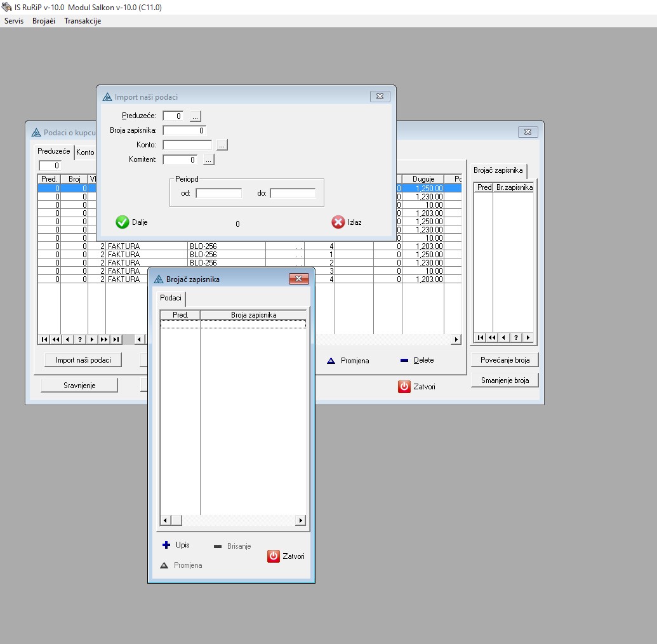Open the Komitent lookup ellipsis button
The width and height of the screenshot is (657, 644).
[x=209, y=160]
